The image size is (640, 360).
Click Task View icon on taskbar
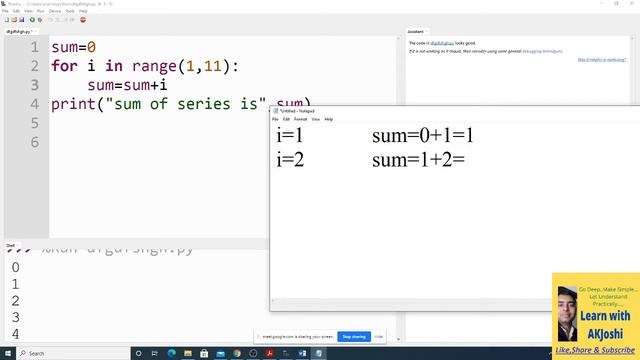[155, 353]
